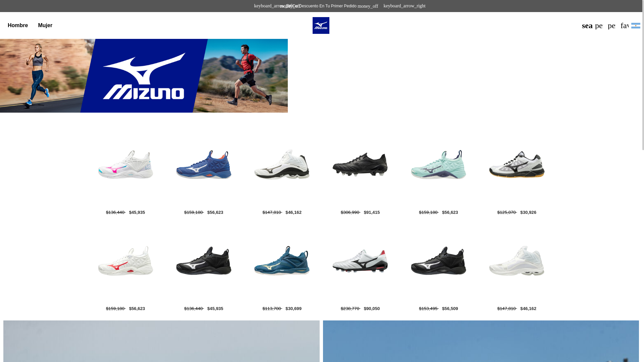Click price $30,926 under gum sole shoe

528,213
